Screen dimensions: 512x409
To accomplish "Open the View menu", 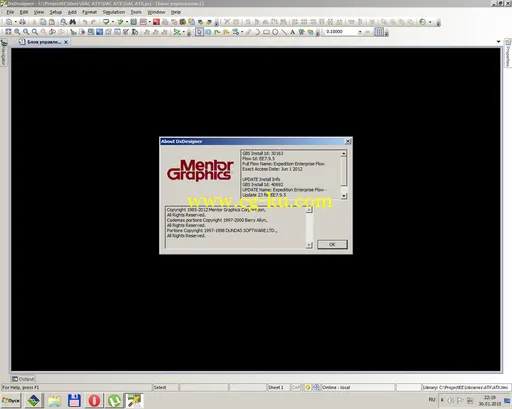I will 39,12.
